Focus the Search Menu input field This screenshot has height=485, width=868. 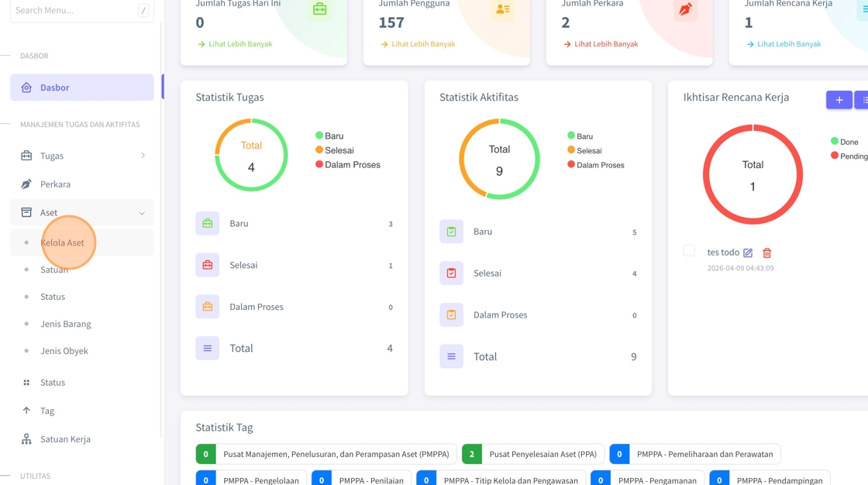click(82, 10)
